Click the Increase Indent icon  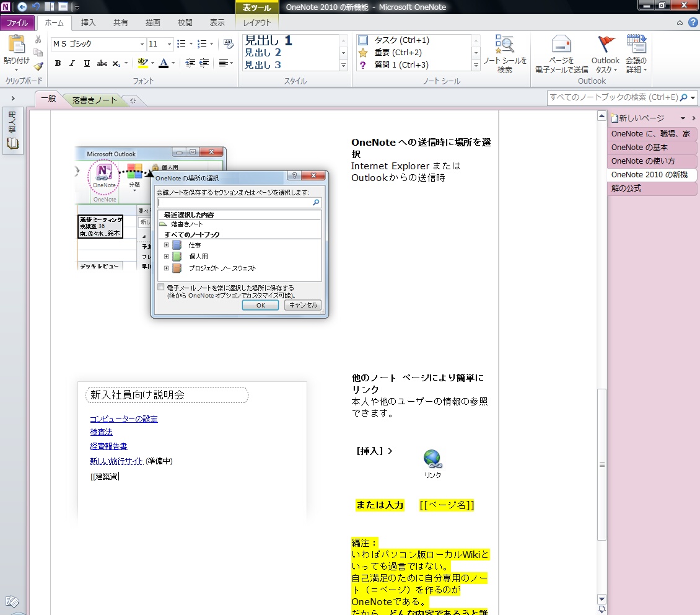(x=204, y=63)
